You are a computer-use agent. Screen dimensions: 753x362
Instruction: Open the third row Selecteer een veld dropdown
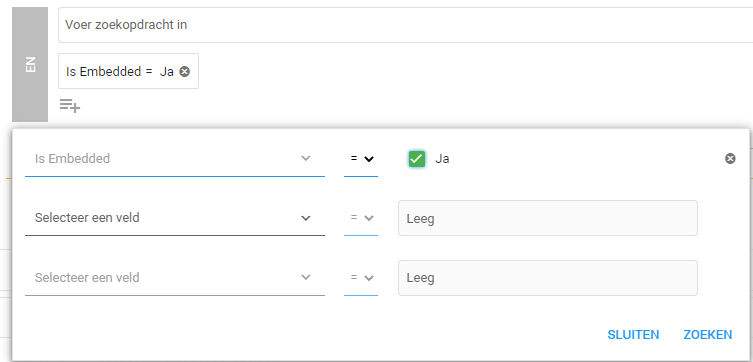(175, 278)
